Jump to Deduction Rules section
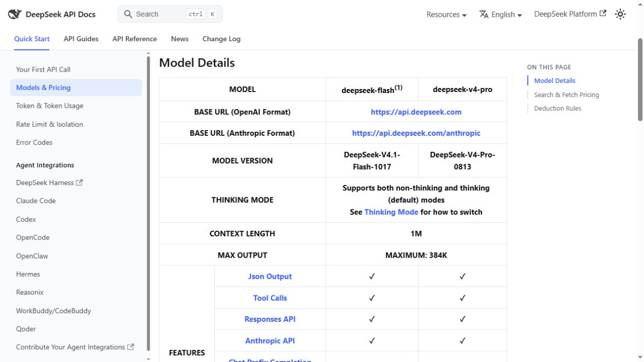The height and width of the screenshot is (362, 644). point(557,108)
